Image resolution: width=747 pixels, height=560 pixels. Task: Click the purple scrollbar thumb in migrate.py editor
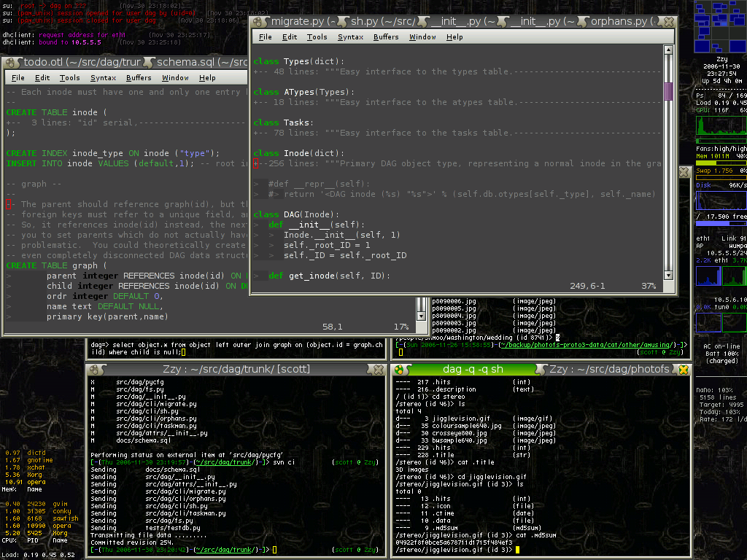(x=667, y=90)
